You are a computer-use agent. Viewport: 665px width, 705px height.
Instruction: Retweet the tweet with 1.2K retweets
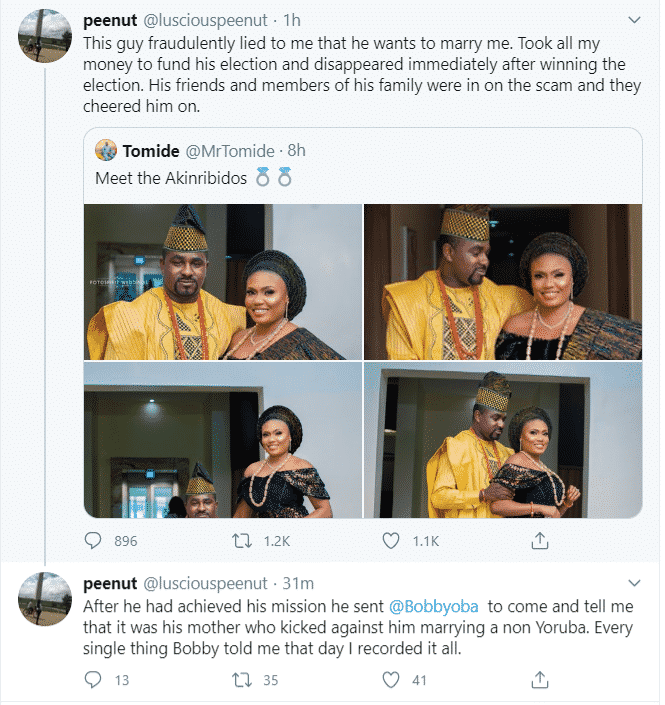click(242, 541)
